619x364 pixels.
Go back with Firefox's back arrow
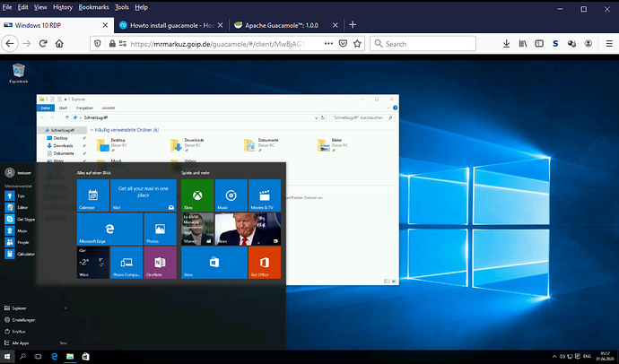10,43
